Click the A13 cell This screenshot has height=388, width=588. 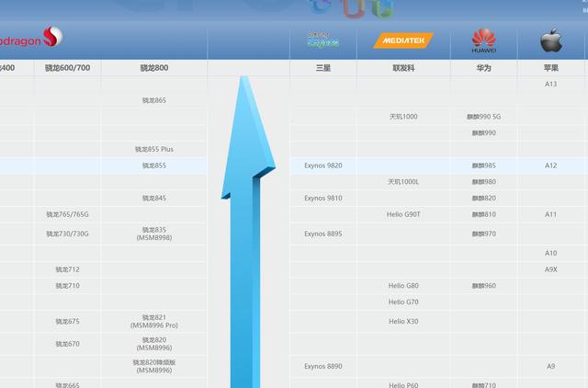pyautogui.click(x=551, y=84)
